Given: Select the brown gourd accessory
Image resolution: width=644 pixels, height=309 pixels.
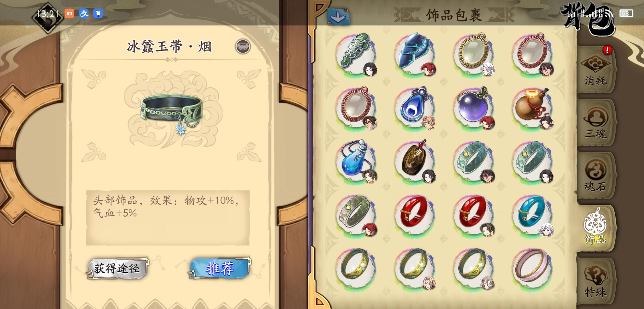Looking at the screenshot, I should (532, 108).
